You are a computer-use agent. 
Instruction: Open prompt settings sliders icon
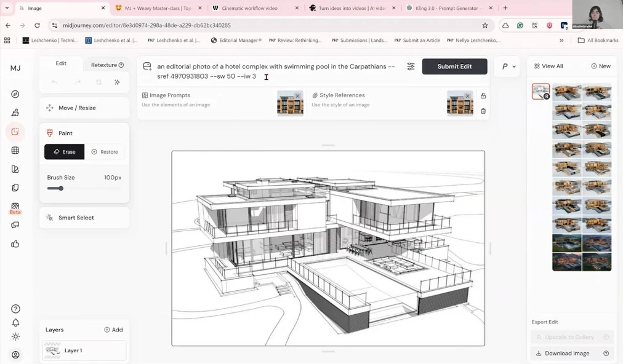click(x=411, y=66)
